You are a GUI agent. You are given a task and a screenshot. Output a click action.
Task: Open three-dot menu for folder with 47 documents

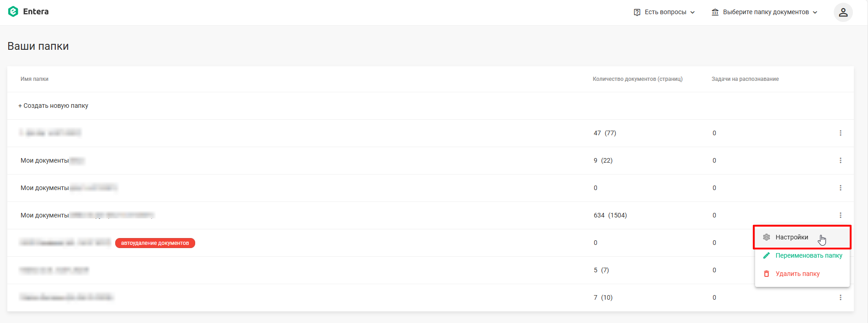pyautogui.click(x=840, y=133)
